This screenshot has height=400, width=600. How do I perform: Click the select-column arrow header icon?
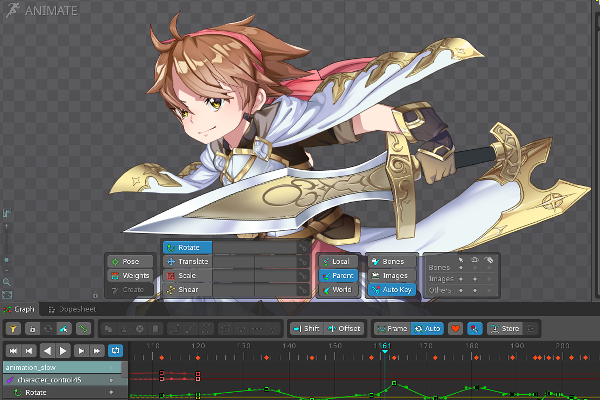[461, 260]
